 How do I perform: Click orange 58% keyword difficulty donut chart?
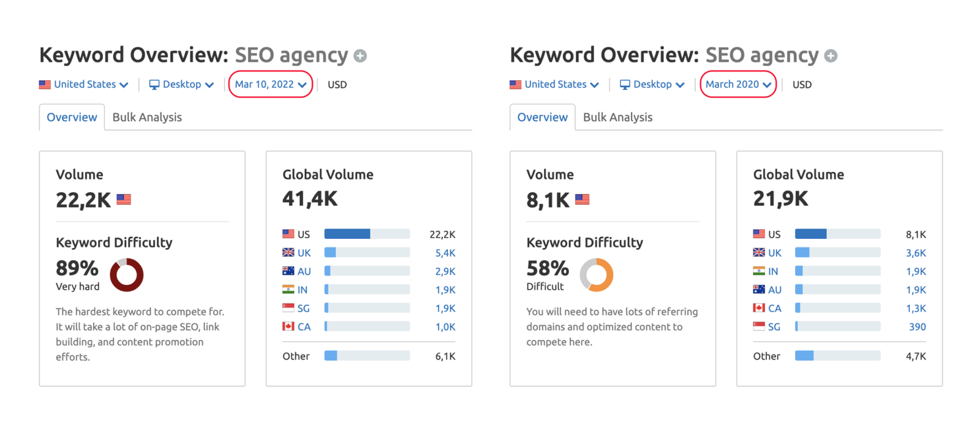[597, 274]
